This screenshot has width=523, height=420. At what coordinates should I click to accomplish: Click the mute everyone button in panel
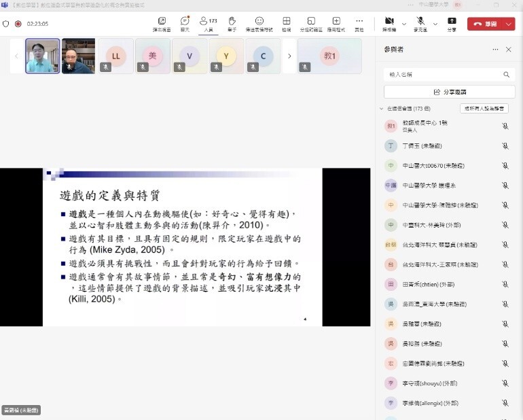[484, 109]
